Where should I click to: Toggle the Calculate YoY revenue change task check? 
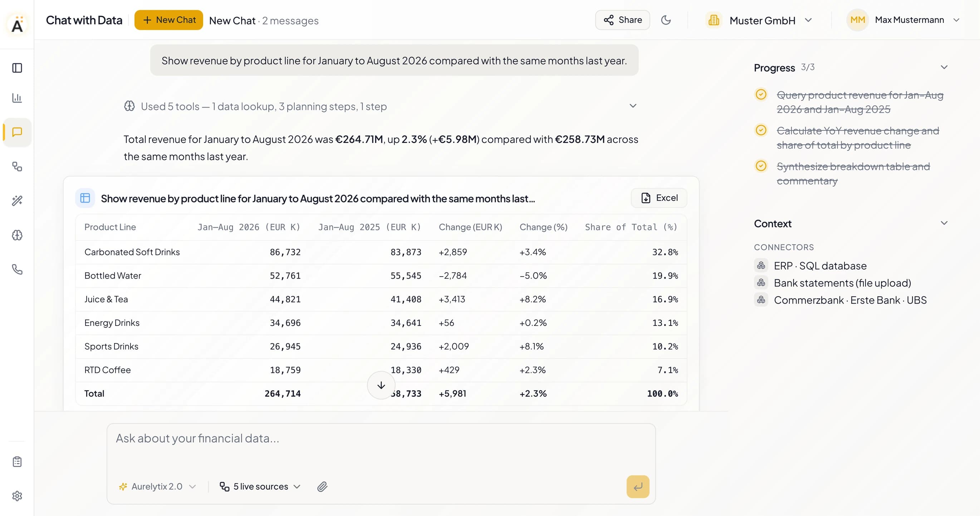[x=761, y=130]
